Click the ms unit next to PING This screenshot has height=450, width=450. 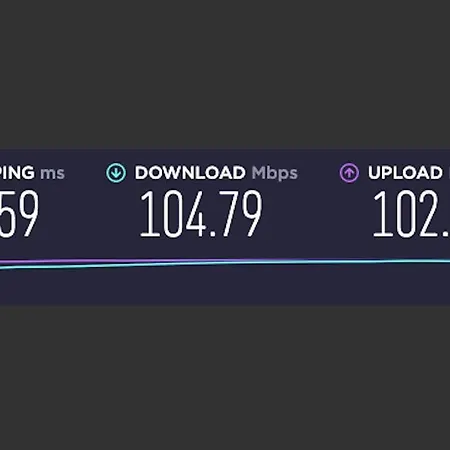(x=53, y=174)
